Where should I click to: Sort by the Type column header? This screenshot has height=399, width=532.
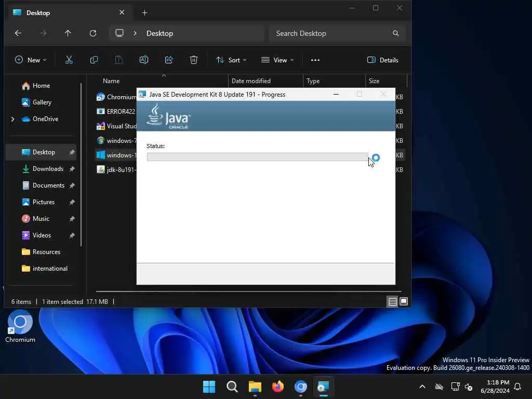313,81
